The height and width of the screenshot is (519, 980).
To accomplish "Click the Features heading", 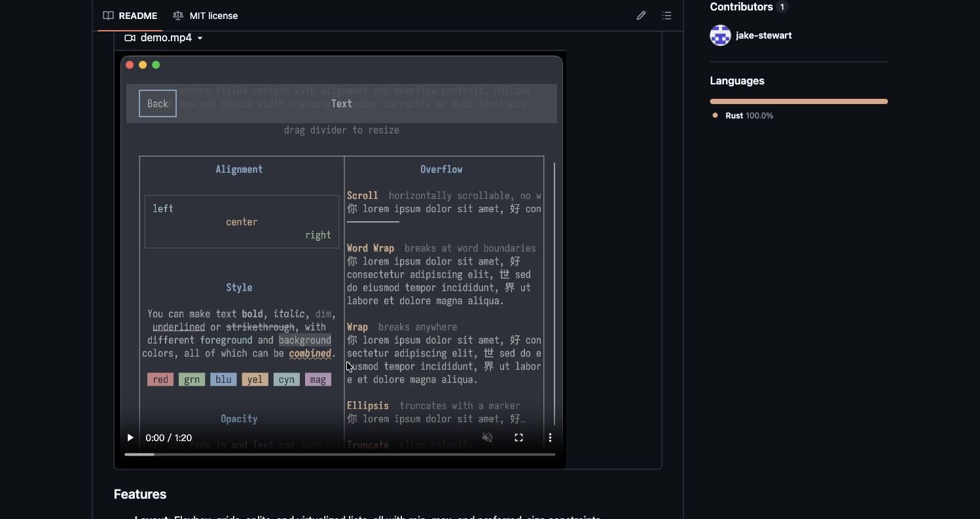I will (140, 494).
